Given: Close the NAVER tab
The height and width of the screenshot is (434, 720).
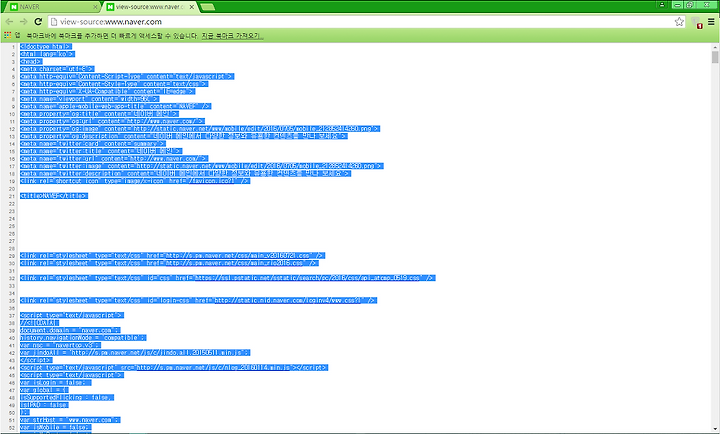Looking at the screenshot, I should pos(96,7).
